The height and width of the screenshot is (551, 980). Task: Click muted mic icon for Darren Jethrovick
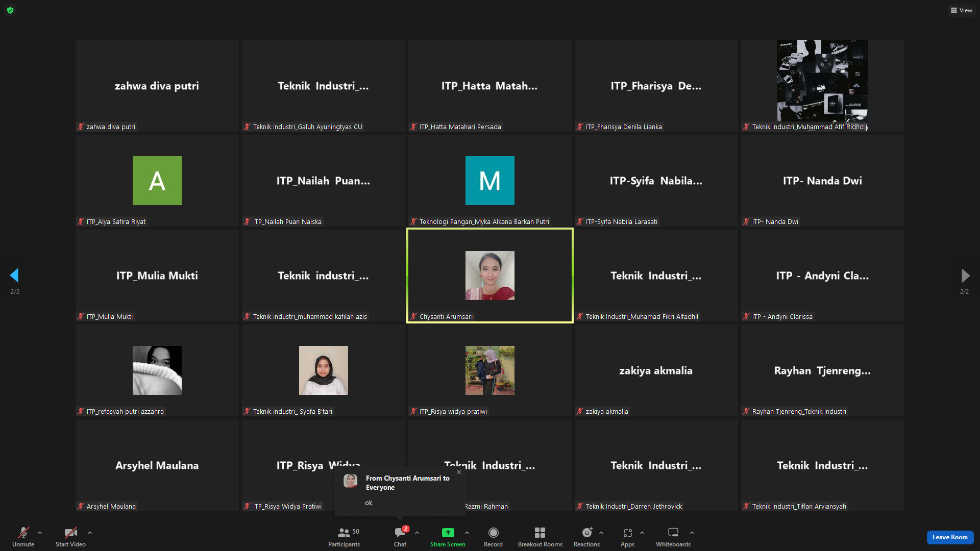580,506
